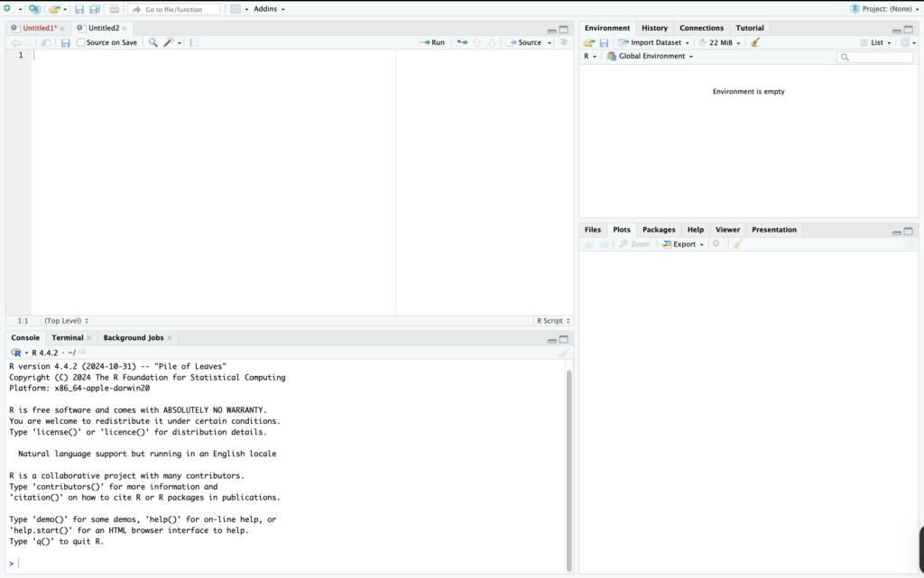Click the Go to file/function field

pyautogui.click(x=174, y=9)
